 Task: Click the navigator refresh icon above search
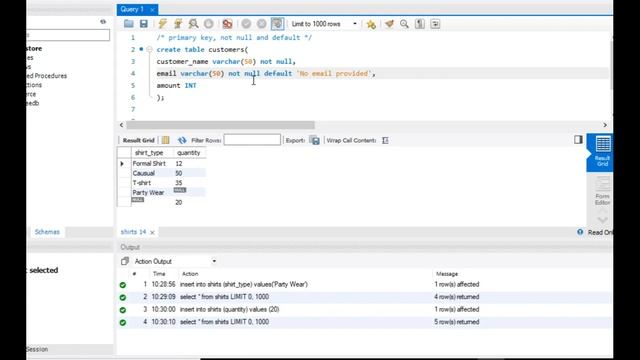point(103,22)
